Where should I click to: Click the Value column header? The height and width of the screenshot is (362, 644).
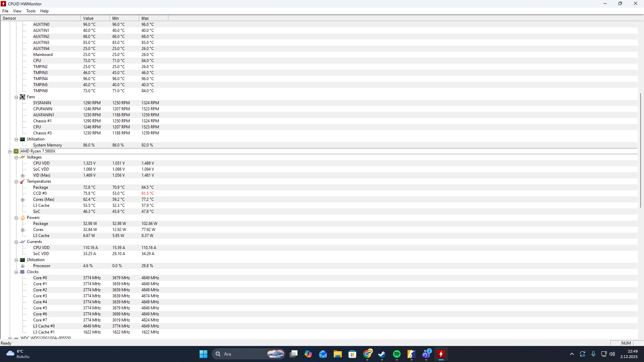[95, 18]
